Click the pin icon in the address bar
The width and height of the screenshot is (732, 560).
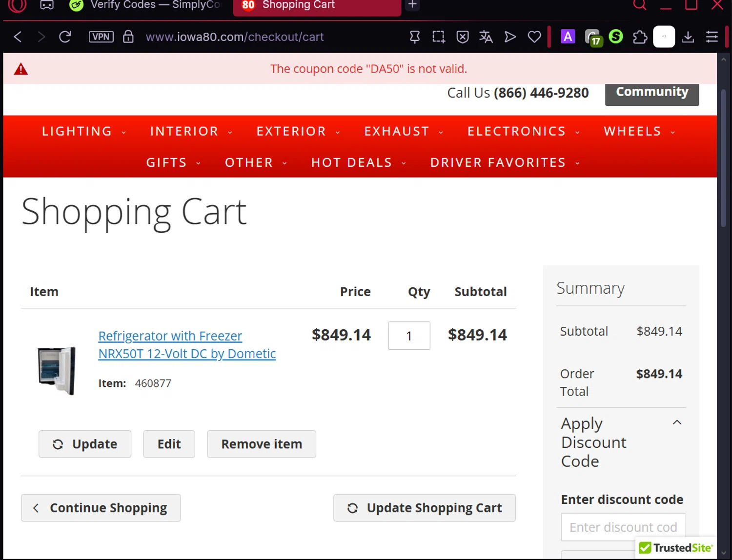coord(415,37)
